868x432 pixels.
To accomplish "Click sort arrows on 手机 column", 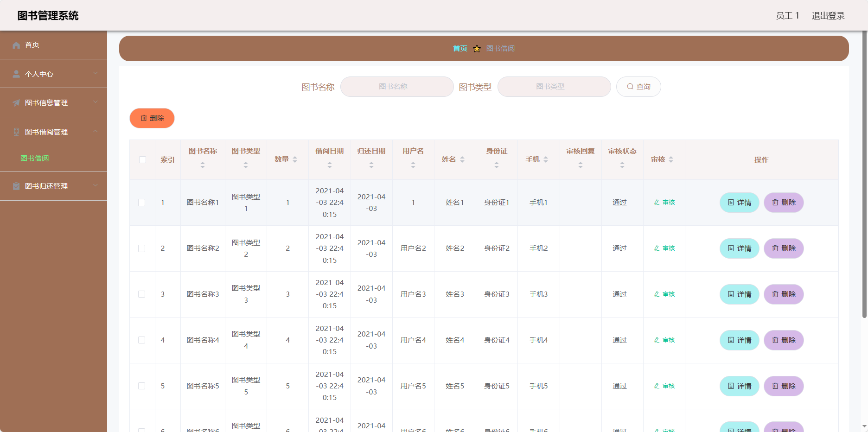I will click(x=546, y=159).
